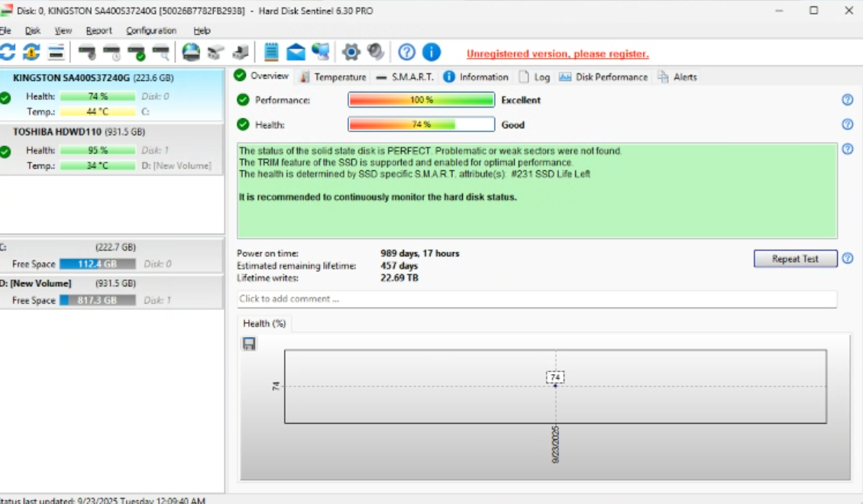863x504 pixels.
Task: Click the globe over disk toolbar icon
Action: click(191, 52)
